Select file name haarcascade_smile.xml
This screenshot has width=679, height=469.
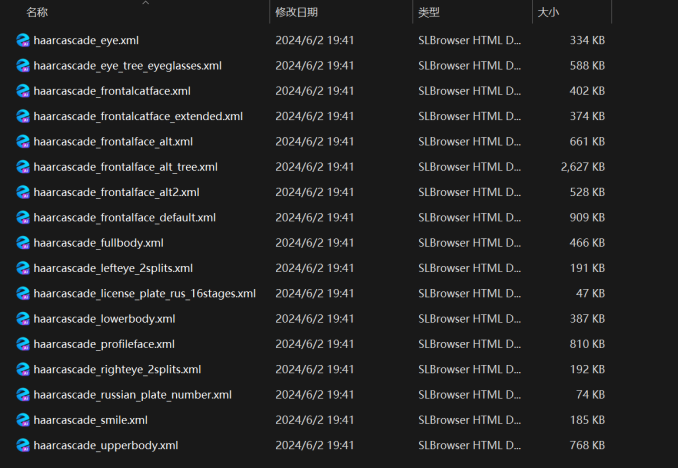[x=91, y=420]
